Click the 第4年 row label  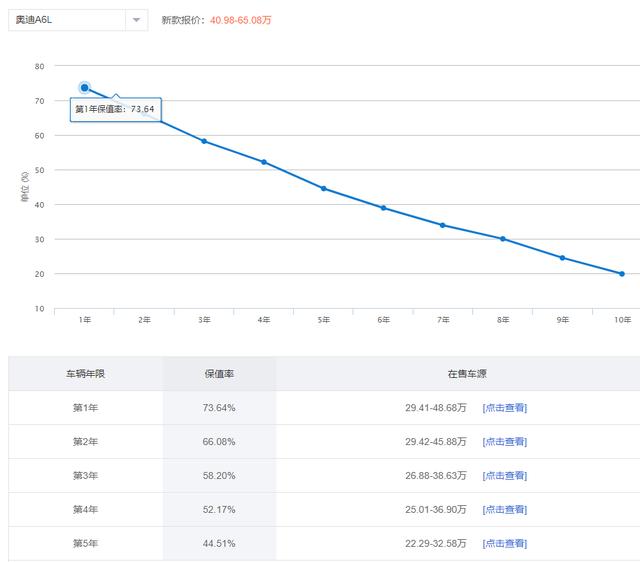pos(85,509)
